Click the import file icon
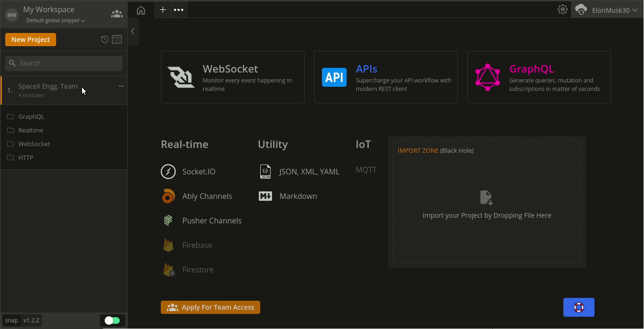 pyautogui.click(x=486, y=197)
